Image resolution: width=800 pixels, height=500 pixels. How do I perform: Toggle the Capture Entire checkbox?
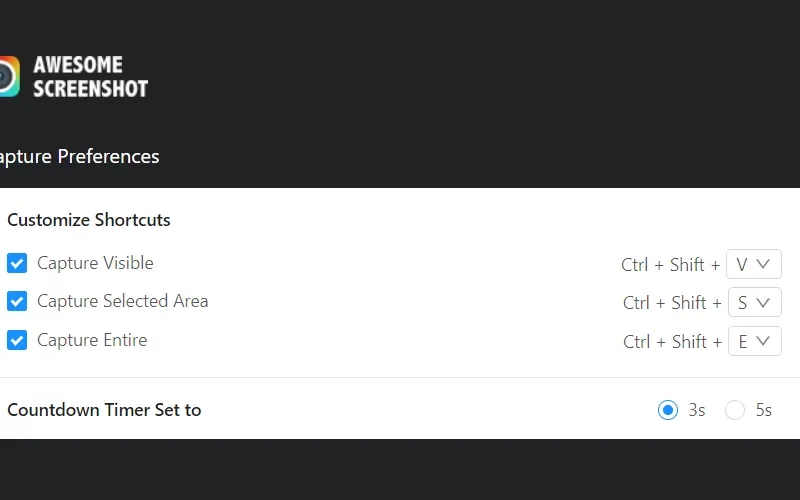point(17,340)
